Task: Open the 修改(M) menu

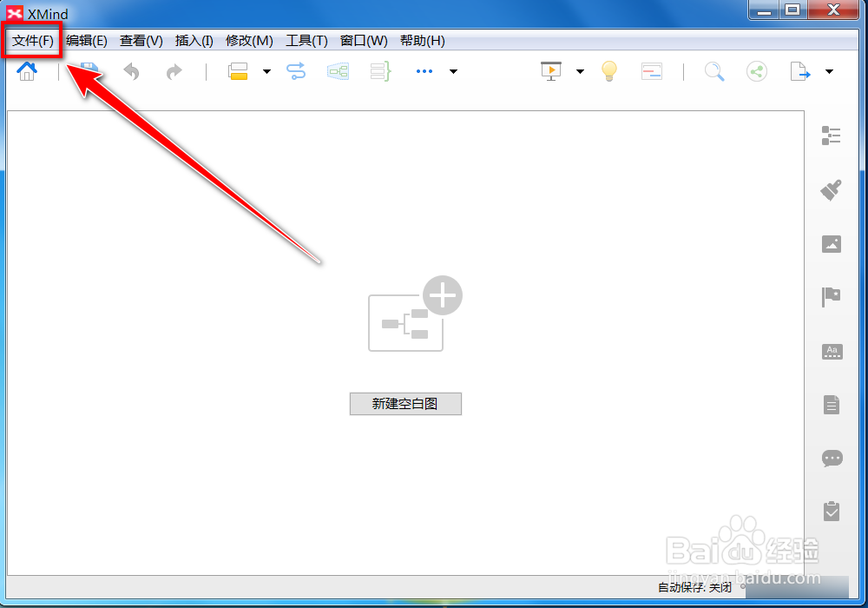Action: click(249, 41)
